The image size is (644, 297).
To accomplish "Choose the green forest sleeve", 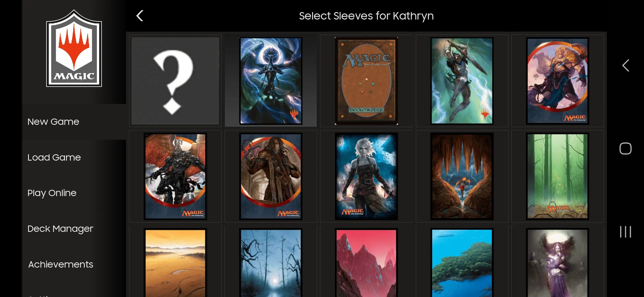I will [x=558, y=176].
